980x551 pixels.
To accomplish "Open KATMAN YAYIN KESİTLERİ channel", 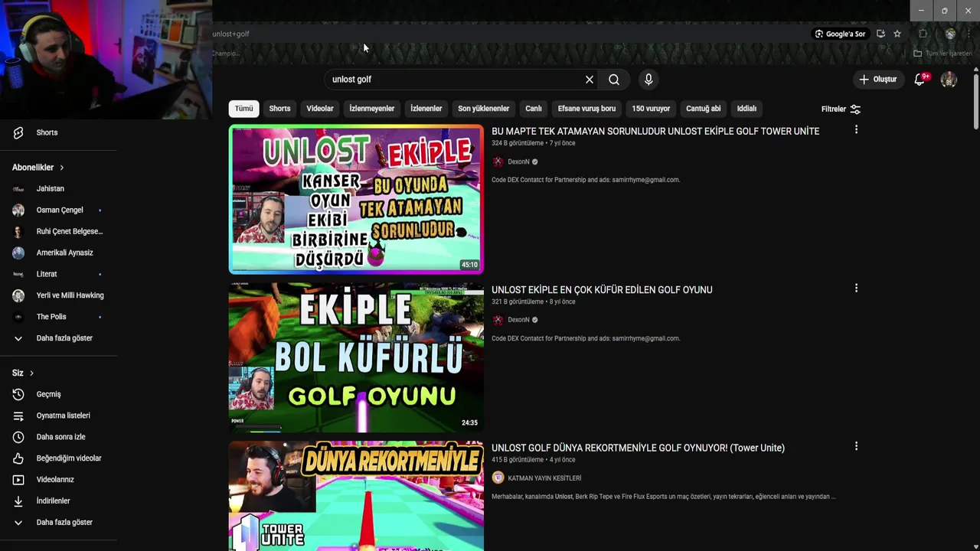I will click(544, 478).
